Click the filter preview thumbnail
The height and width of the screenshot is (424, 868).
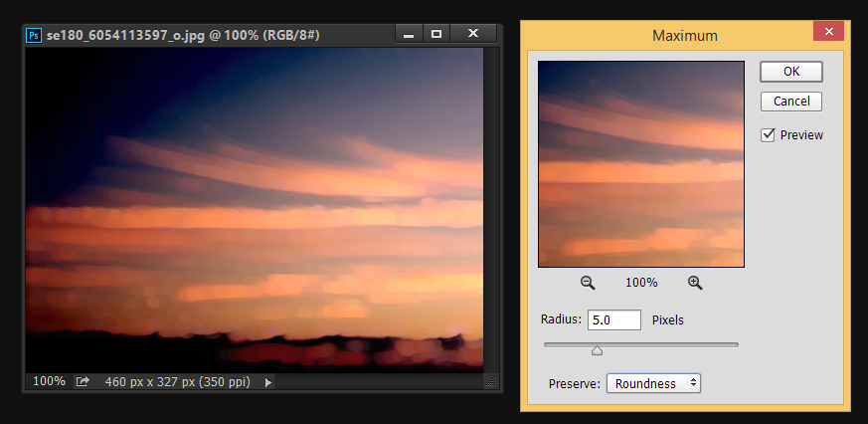click(641, 164)
